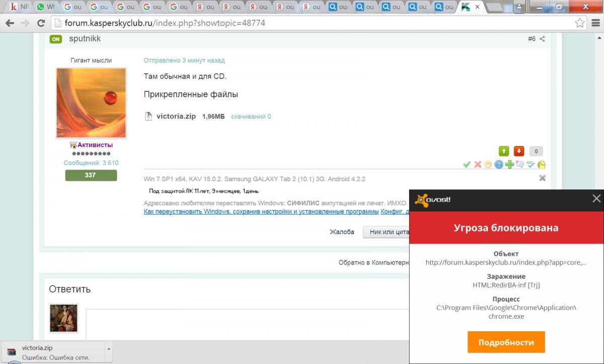Click the Активисты group label
This screenshot has width=604, height=364.
(x=95, y=145)
